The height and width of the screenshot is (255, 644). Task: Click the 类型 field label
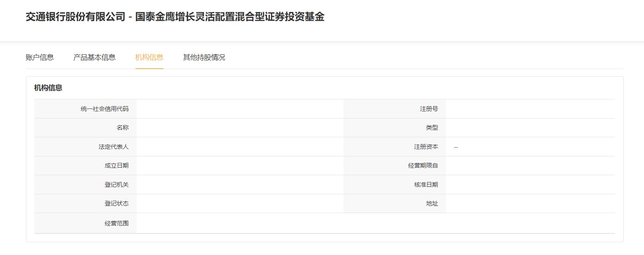[432, 128]
